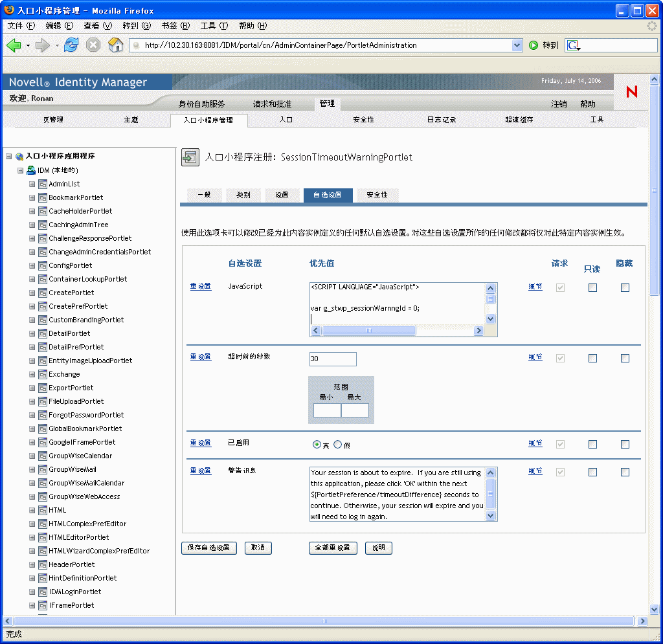Select the 假 (false) radio button

[337, 444]
